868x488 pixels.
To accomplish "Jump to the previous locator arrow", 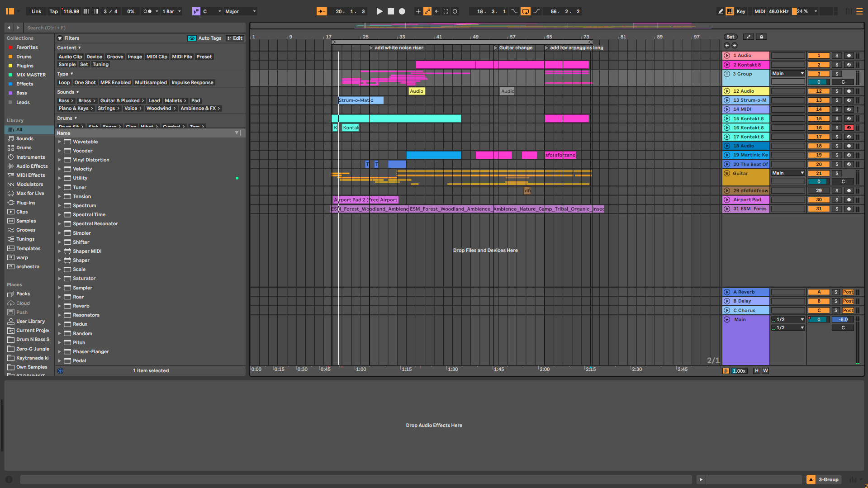I will point(727,46).
